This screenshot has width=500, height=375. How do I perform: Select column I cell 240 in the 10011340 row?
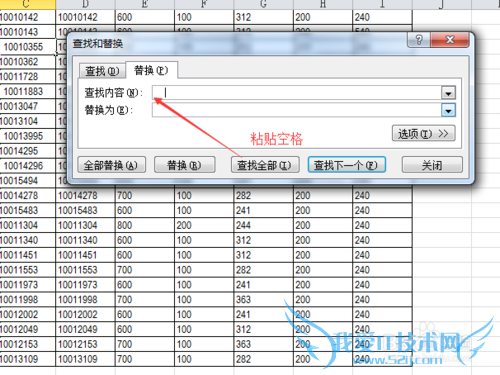382,240
